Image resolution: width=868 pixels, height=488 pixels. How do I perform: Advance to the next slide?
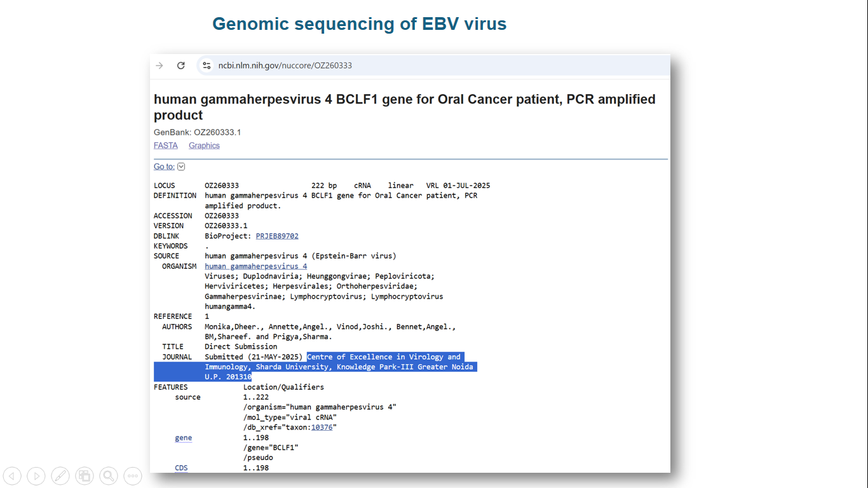(x=36, y=475)
